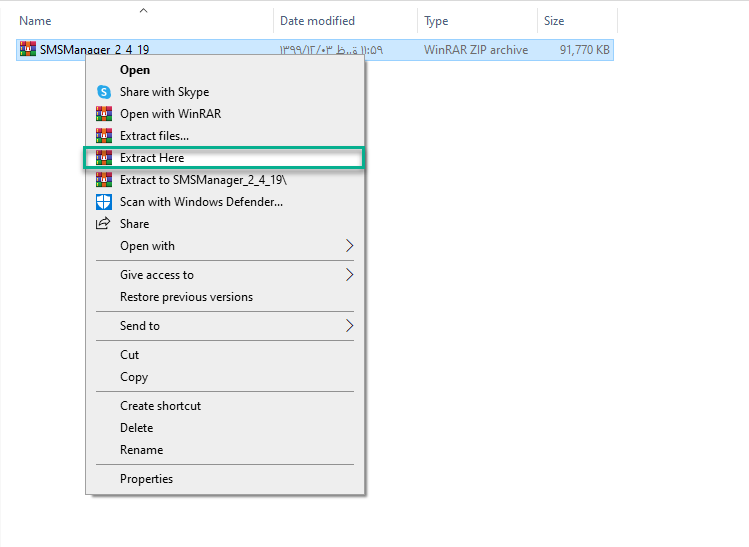Click the file's date modified value
The height and width of the screenshot is (547, 749).
331,50
